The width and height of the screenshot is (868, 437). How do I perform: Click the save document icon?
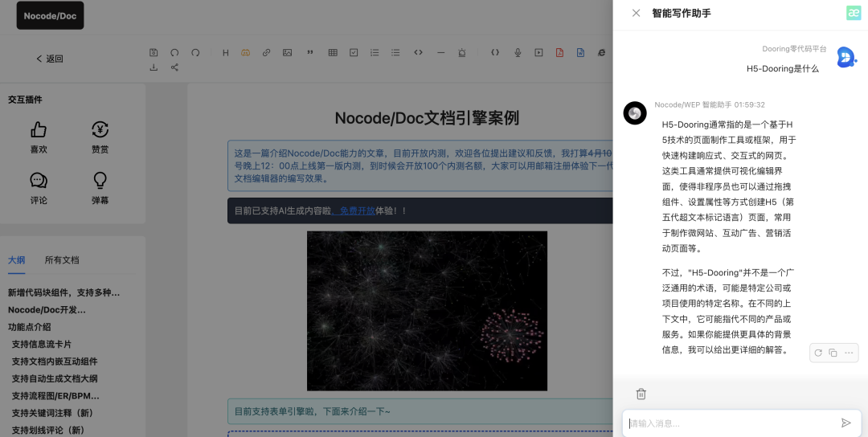(x=154, y=52)
